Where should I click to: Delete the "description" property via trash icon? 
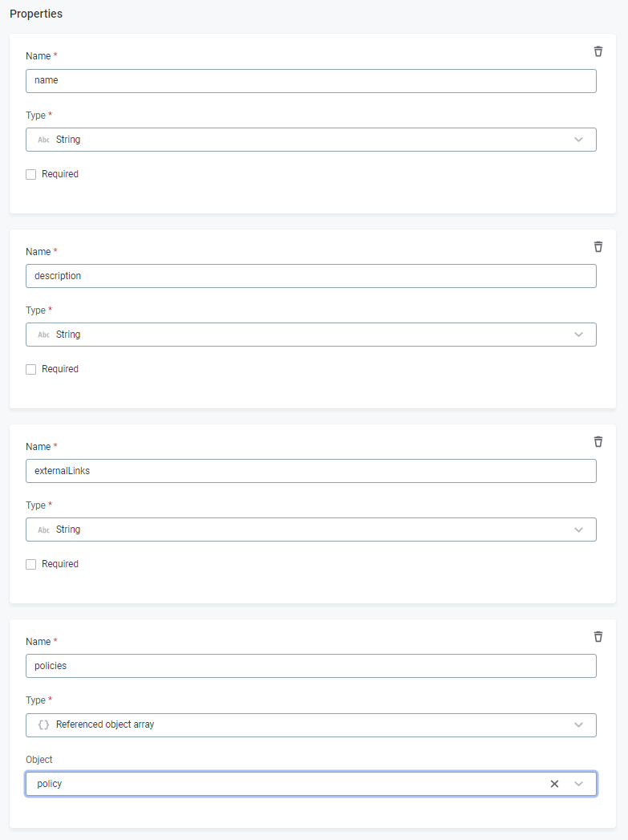[x=598, y=246]
